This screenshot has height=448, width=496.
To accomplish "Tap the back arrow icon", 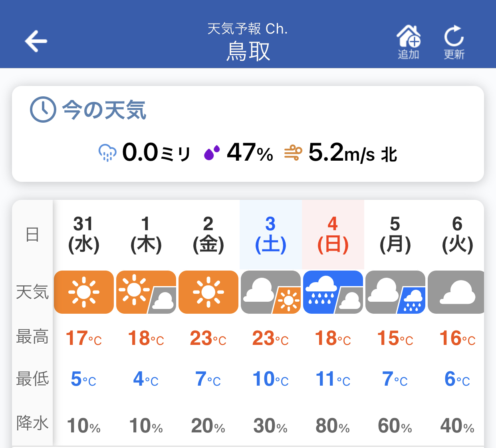I will (x=36, y=41).
